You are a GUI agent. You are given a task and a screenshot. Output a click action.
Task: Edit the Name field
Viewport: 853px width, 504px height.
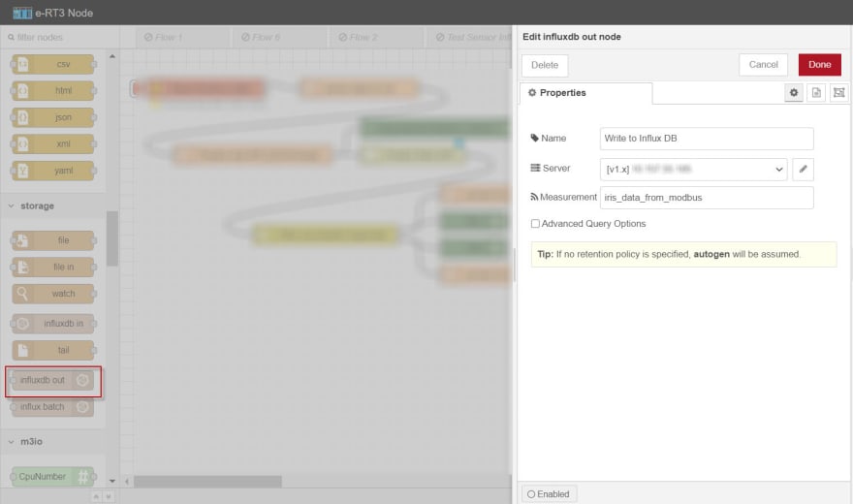pos(707,139)
